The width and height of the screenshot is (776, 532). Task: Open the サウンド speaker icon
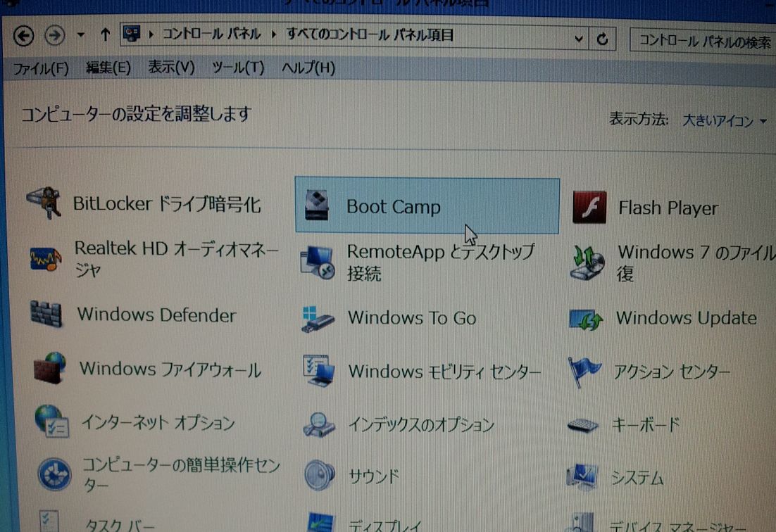click(x=319, y=475)
